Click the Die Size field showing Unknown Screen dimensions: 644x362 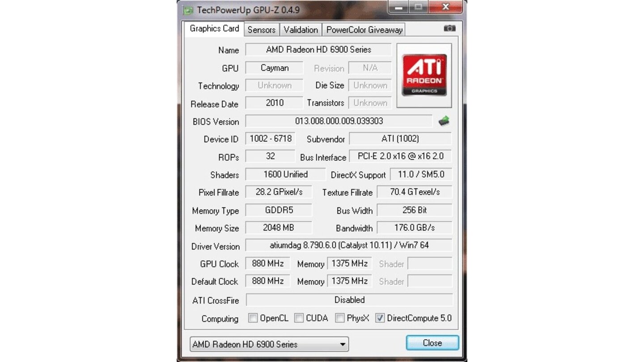coord(370,85)
